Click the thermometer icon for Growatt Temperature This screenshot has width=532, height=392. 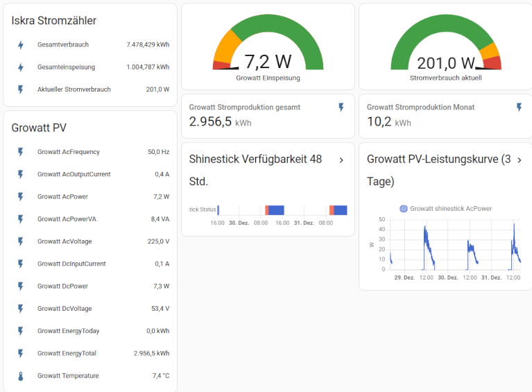point(21,376)
